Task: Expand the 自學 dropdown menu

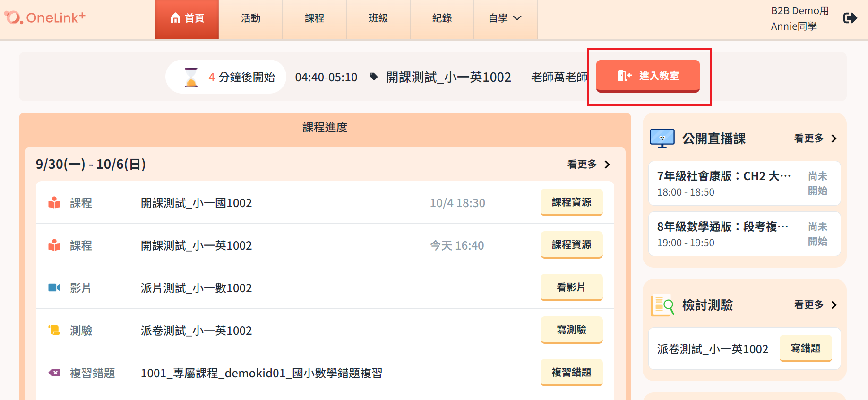Action: coord(506,19)
